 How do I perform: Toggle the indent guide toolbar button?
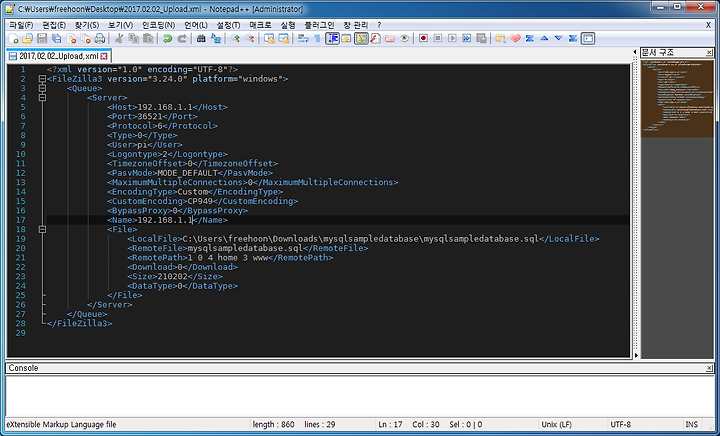332,39
